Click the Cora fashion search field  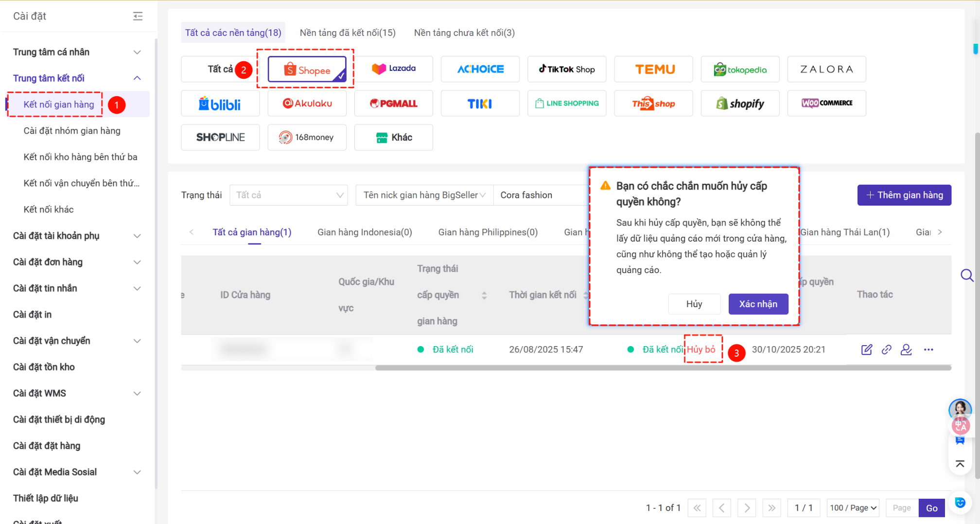click(540, 195)
